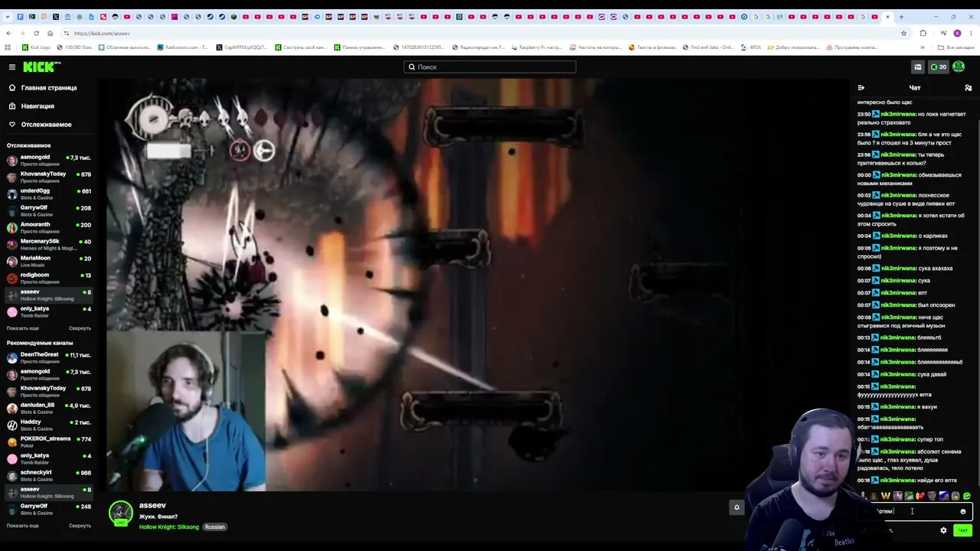The height and width of the screenshot is (551, 980).
Task: Click the green Pepe emote in quick emotes
Action: 909,497
